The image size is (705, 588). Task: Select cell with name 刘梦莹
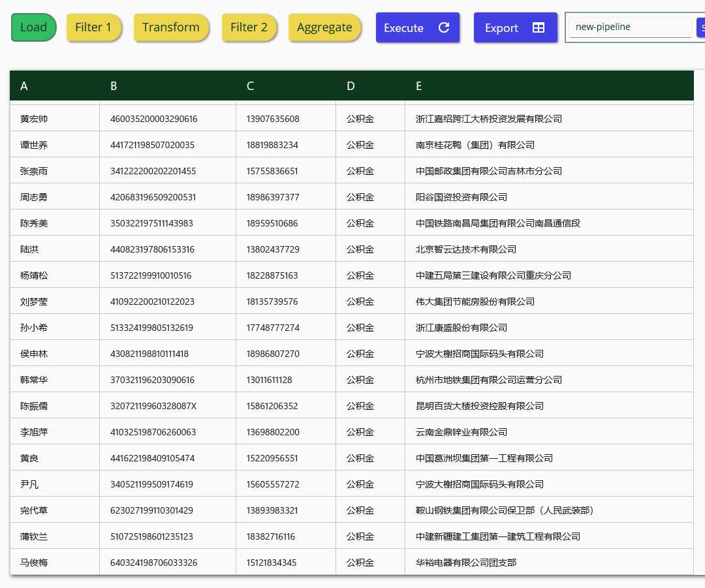click(55, 302)
